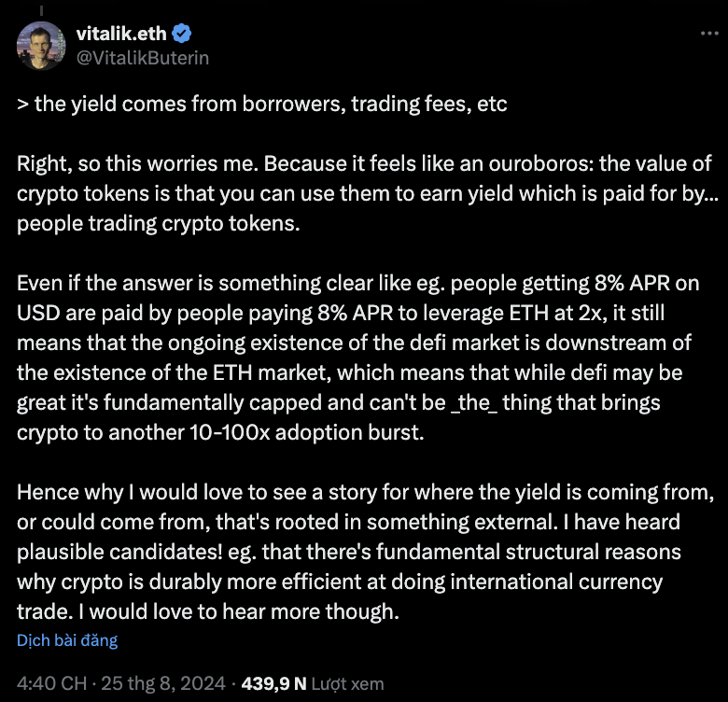
Task: Open the vitalik.eth display name link
Action: coord(120,35)
